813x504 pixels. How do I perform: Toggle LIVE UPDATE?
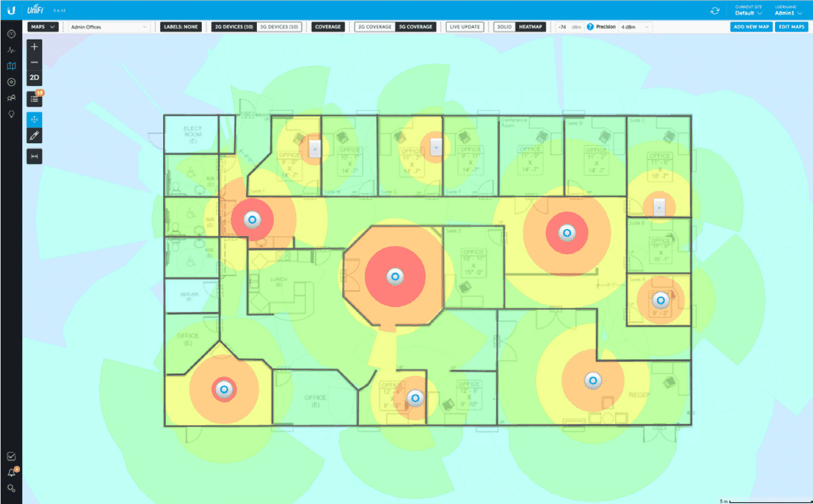click(x=465, y=27)
